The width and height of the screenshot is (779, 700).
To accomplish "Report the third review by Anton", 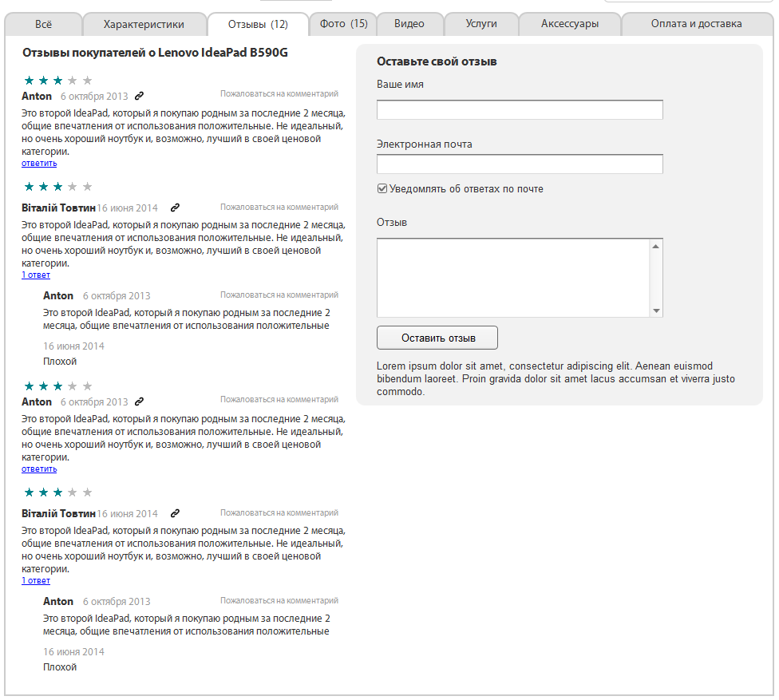I will (279, 399).
